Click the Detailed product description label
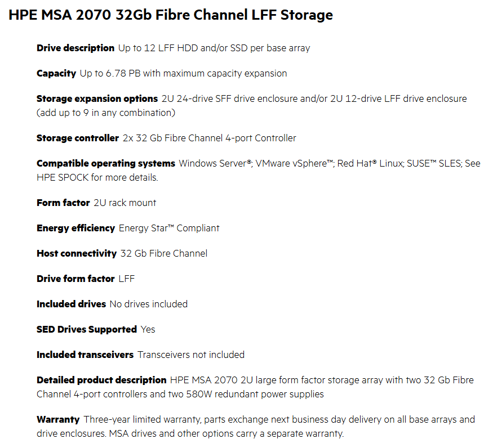 point(101,380)
